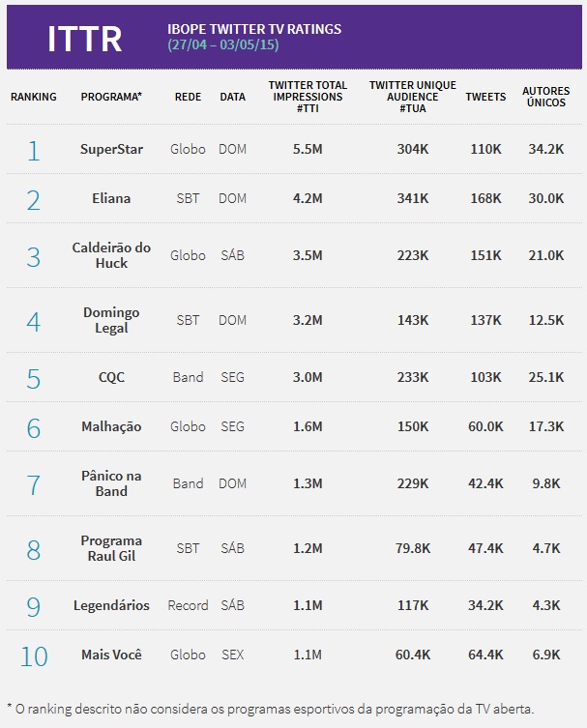Click the PROGRAMA* column header
This screenshot has width=587, height=728.
pyautogui.click(x=111, y=98)
